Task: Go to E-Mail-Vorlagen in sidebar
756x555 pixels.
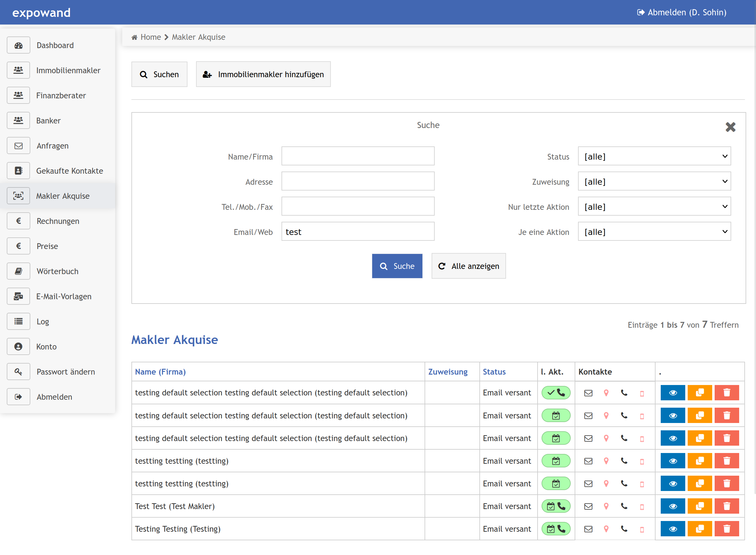Action: tap(63, 296)
